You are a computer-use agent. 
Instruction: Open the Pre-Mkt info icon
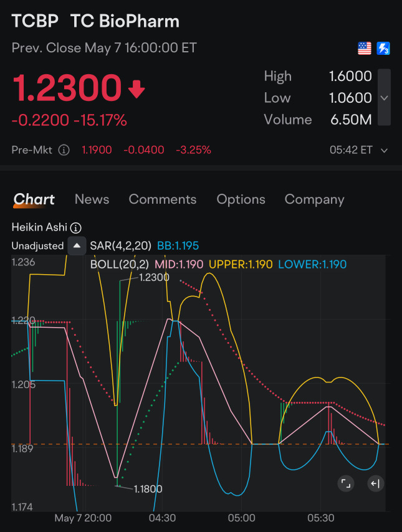click(64, 150)
